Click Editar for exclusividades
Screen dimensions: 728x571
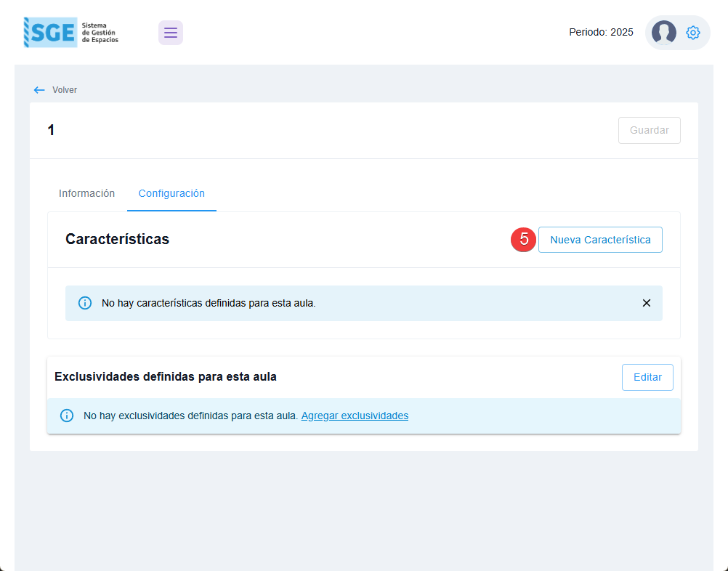click(x=647, y=378)
